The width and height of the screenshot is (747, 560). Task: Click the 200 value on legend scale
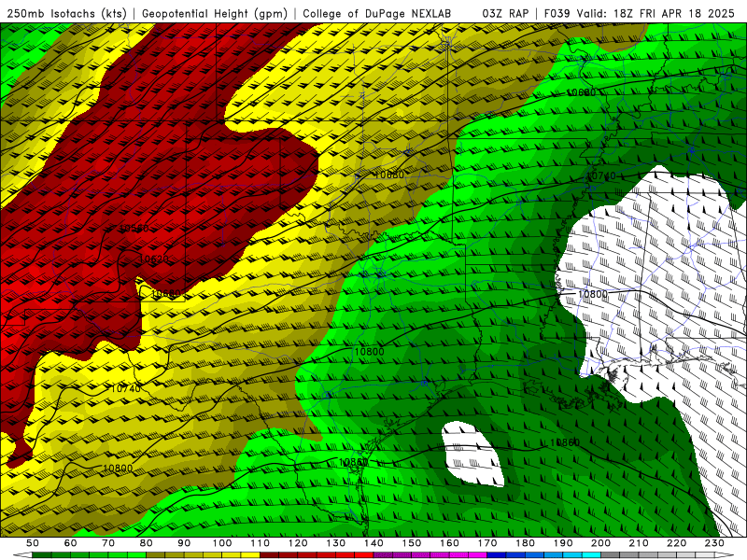(601, 543)
